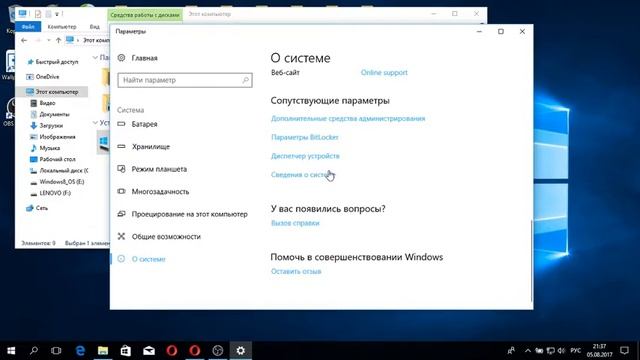
Task: Select the Общие возможности icon
Action: pos(121,236)
